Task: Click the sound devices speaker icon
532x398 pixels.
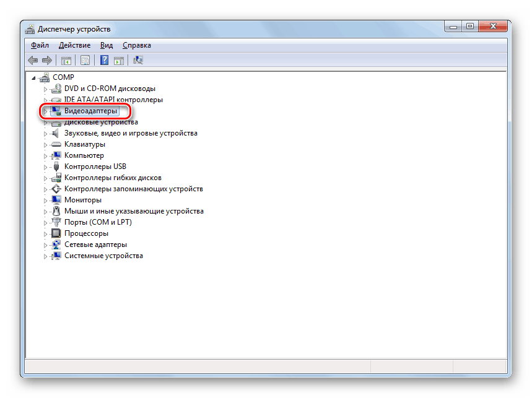Action: [x=55, y=133]
